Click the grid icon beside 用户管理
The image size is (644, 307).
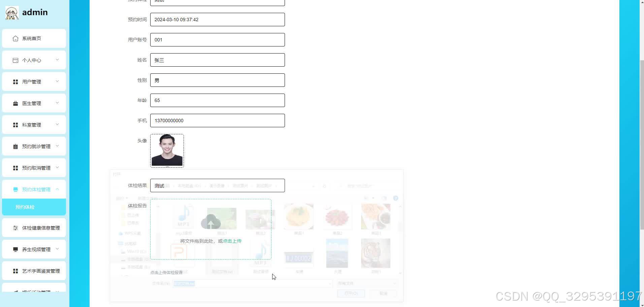(15, 82)
